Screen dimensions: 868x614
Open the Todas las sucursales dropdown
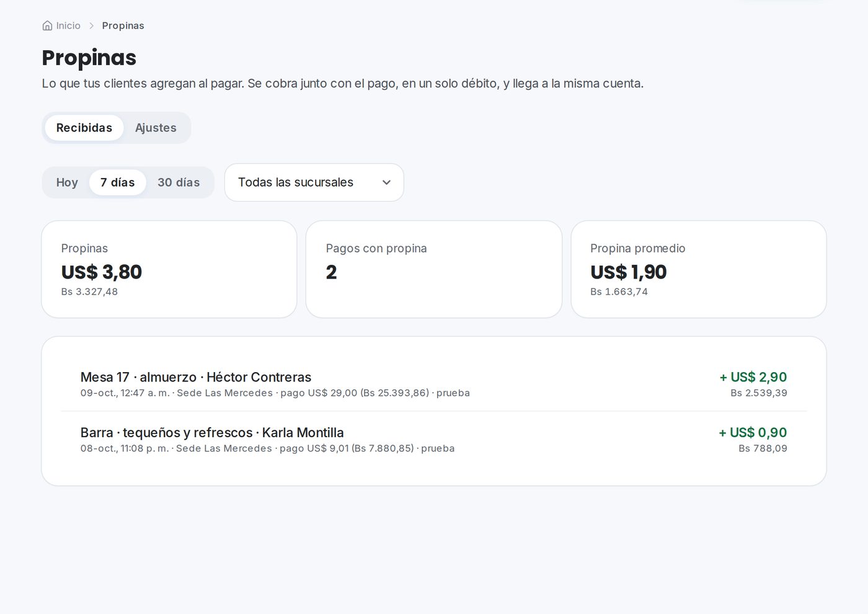(314, 182)
